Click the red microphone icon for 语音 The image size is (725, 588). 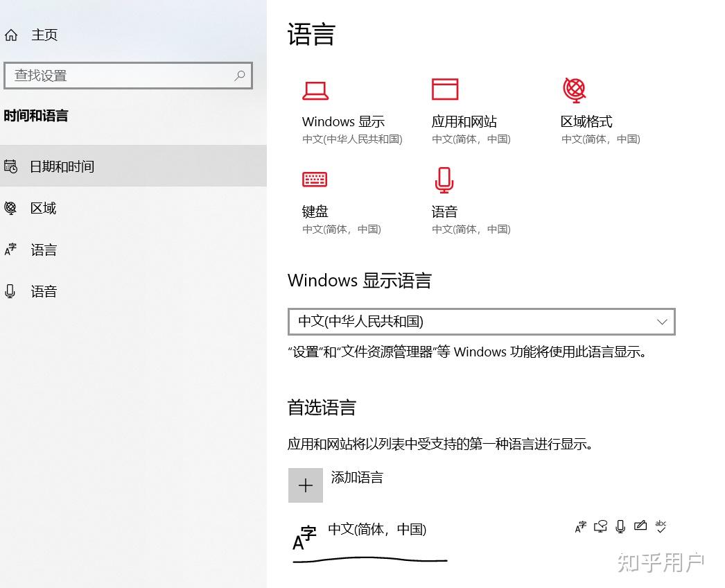tap(444, 180)
